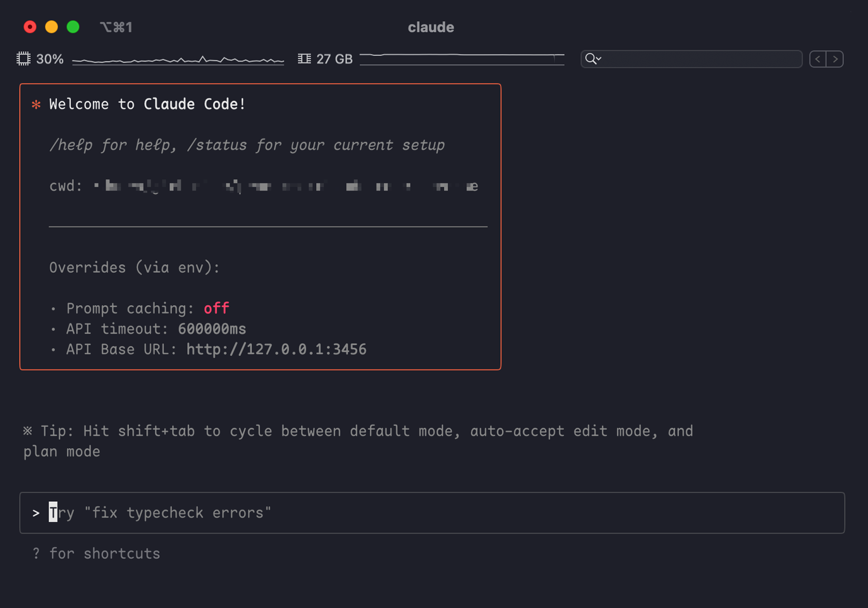Click the cwd path line
This screenshot has height=608, width=868.
264,186
